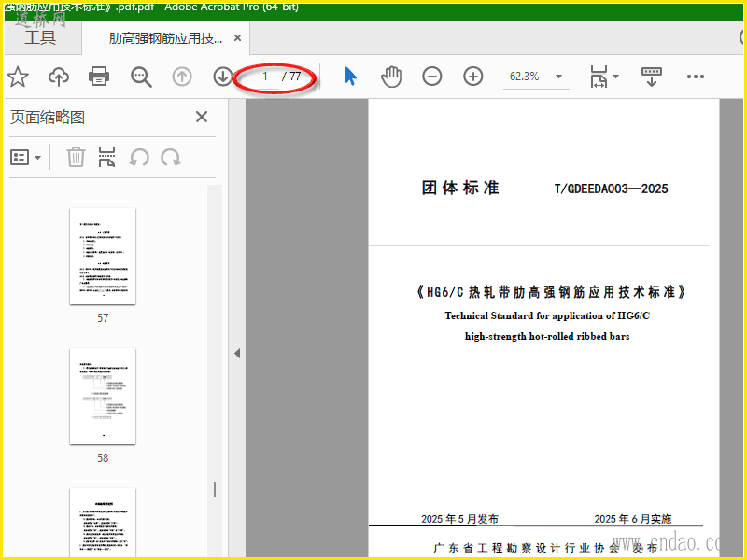Click the cloud upload icon
The image size is (747, 560).
click(59, 77)
